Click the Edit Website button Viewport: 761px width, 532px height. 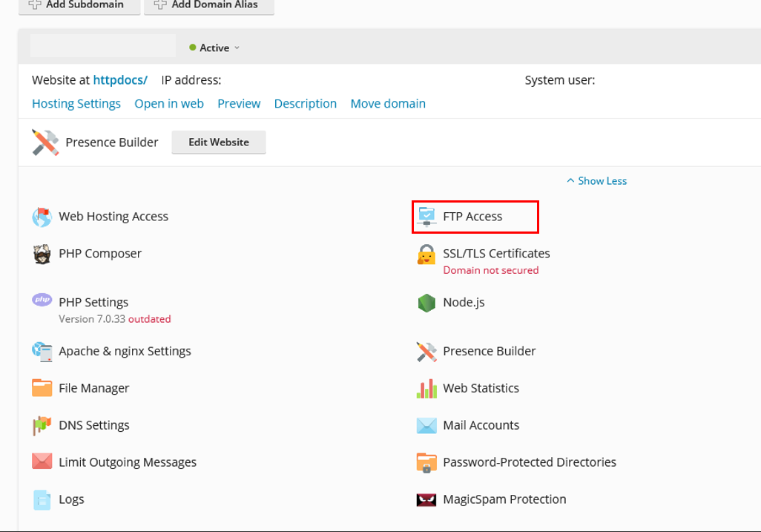(x=219, y=142)
